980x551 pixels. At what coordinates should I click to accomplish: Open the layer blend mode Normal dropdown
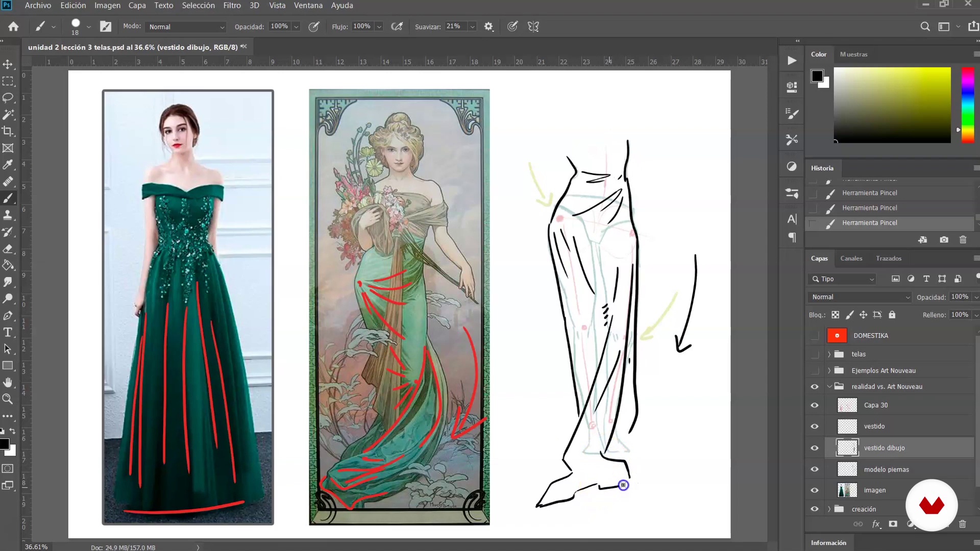coord(860,297)
